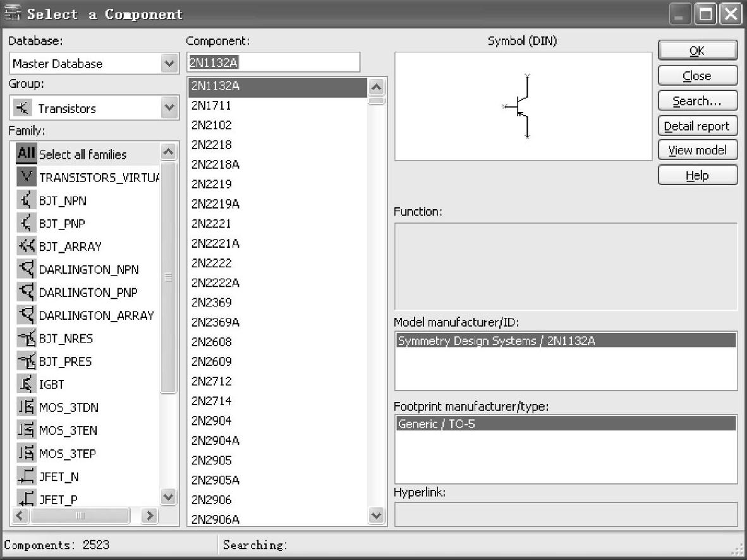Viewport: 747px width, 560px height.
Task: Select the TRANSISTORS_VIRTUAL family icon
Action: point(26,177)
